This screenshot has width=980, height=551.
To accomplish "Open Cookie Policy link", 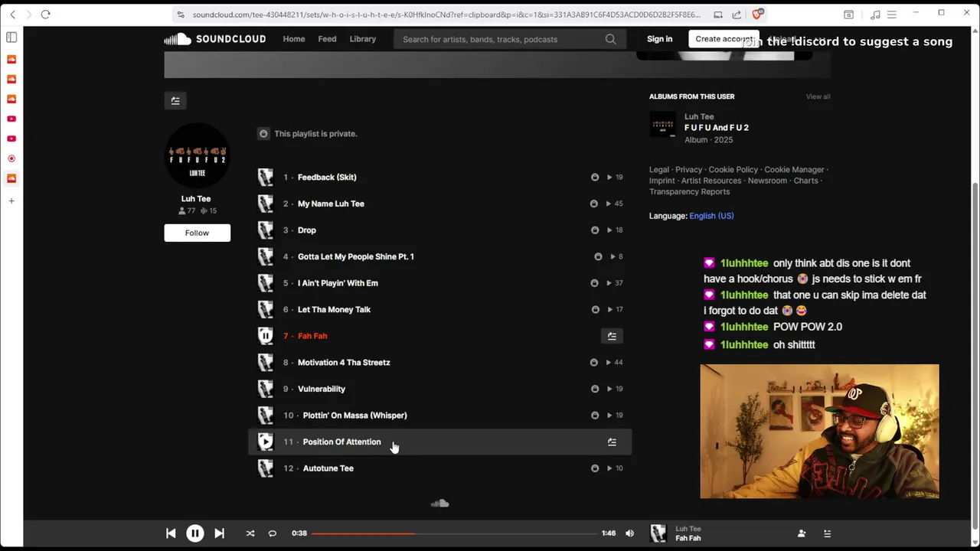I will click(x=733, y=170).
